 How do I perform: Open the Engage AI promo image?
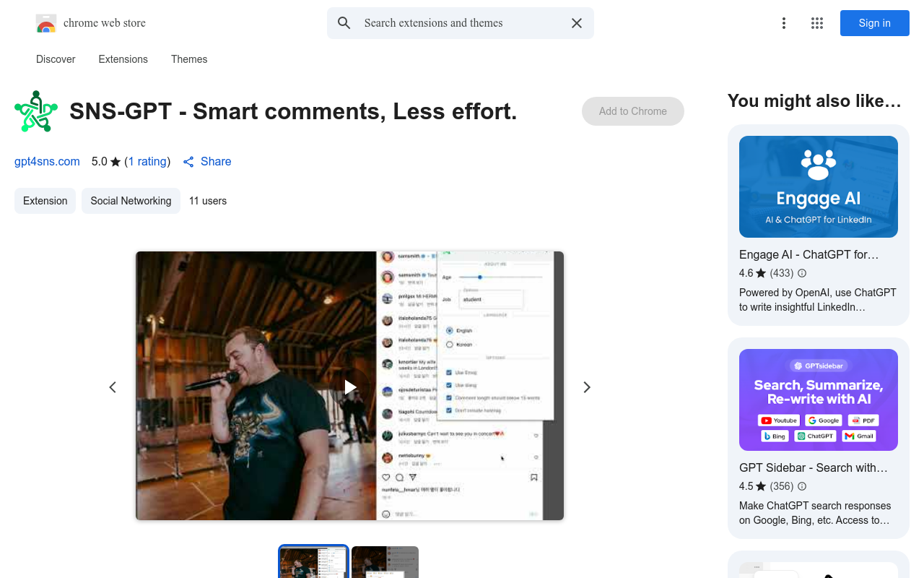pyautogui.click(x=819, y=186)
